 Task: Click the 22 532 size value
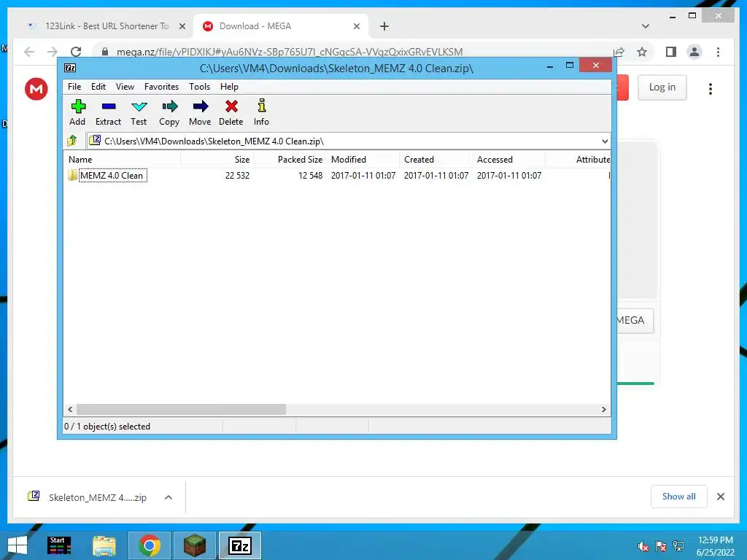[x=237, y=175]
